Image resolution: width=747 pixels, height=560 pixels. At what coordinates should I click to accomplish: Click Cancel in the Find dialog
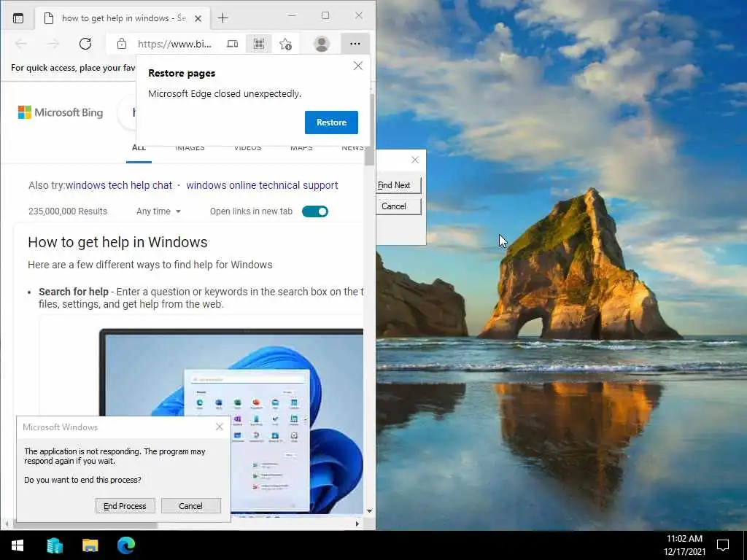click(398, 206)
